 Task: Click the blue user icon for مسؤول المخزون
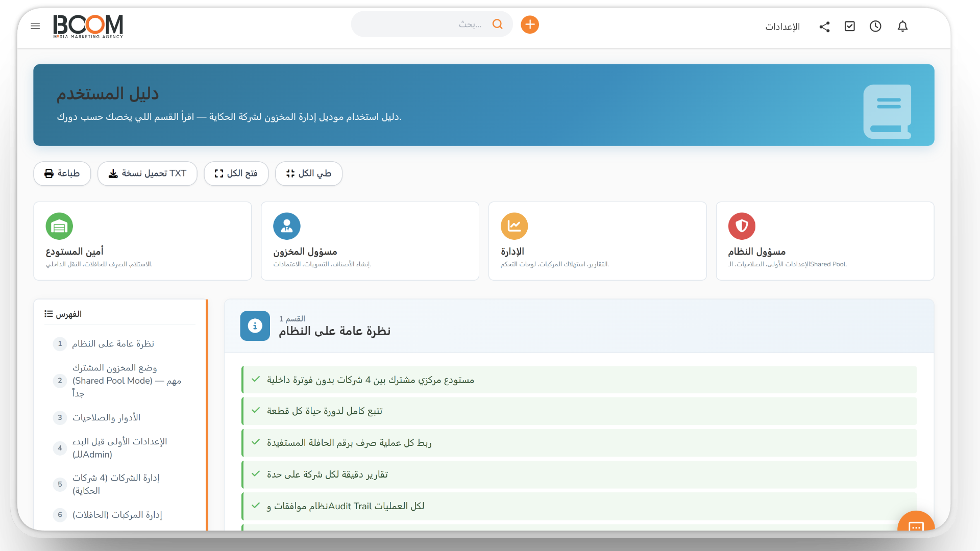click(x=287, y=226)
